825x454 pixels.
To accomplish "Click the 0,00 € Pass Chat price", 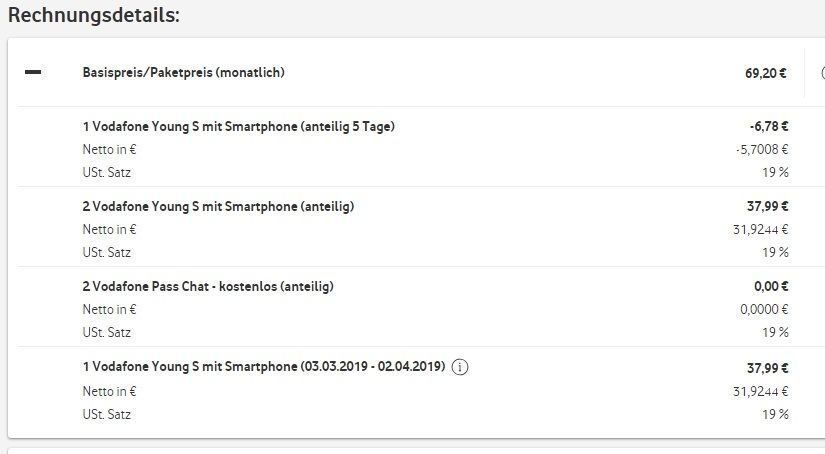I will 772,287.
